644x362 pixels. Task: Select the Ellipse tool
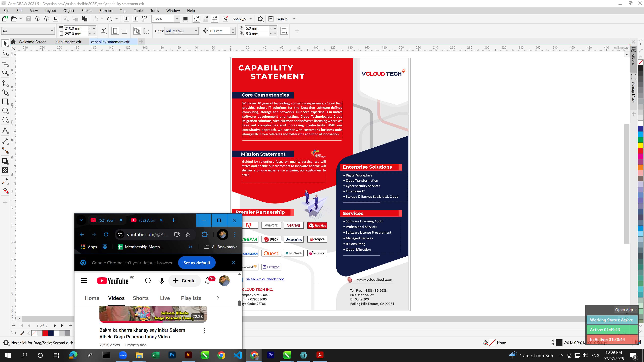pyautogui.click(x=5, y=110)
